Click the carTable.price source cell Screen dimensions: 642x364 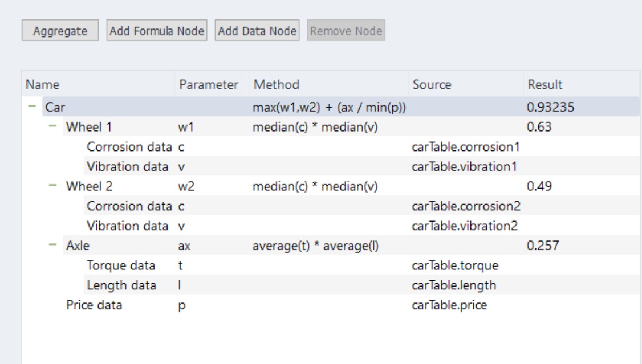click(449, 305)
